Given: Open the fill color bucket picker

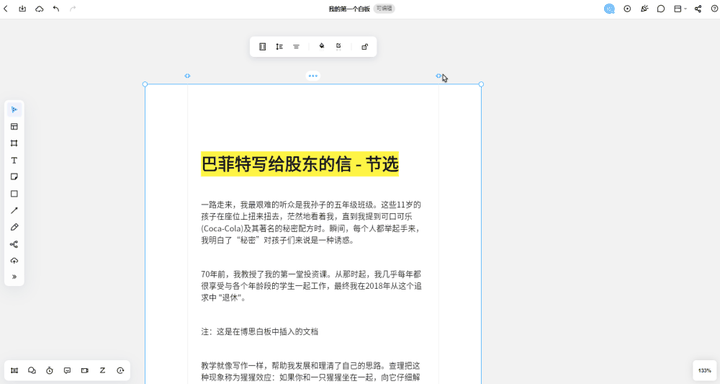Looking at the screenshot, I should coord(321,46).
